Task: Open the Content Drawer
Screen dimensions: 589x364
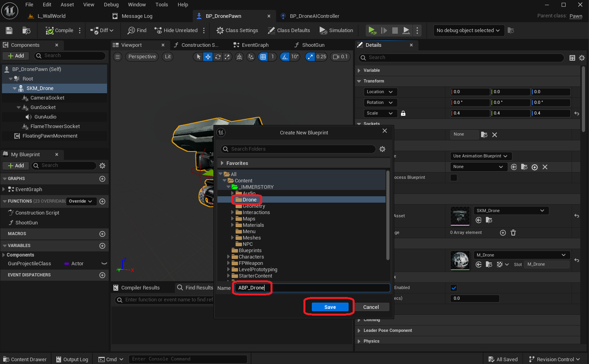Action: point(25,360)
